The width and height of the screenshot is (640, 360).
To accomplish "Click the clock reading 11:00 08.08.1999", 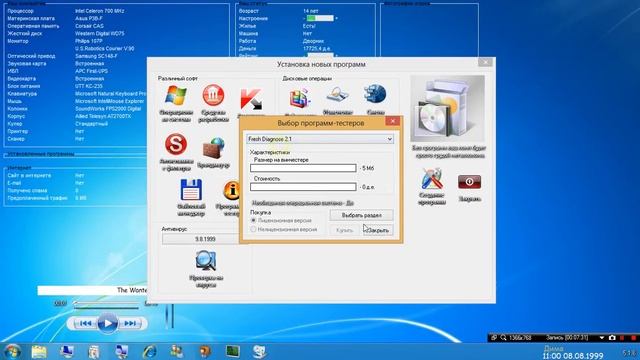I will [573, 356].
